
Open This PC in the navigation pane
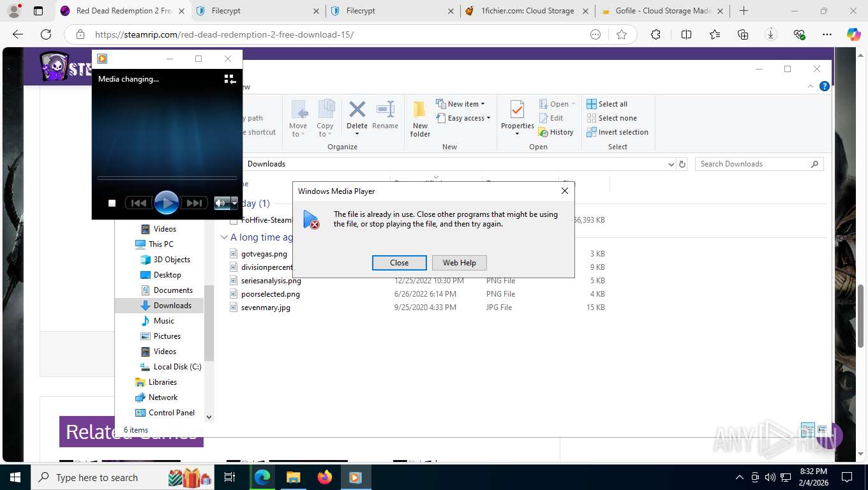pyautogui.click(x=161, y=244)
